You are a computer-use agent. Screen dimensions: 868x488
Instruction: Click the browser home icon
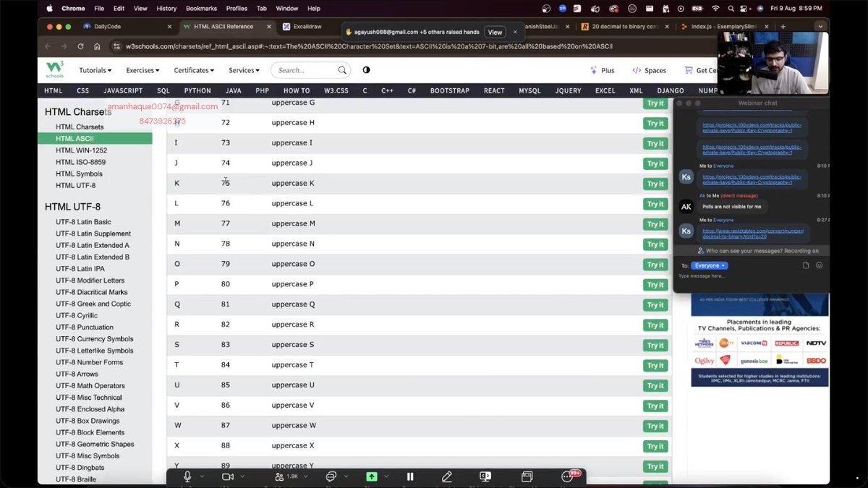(x=97, y=46)
